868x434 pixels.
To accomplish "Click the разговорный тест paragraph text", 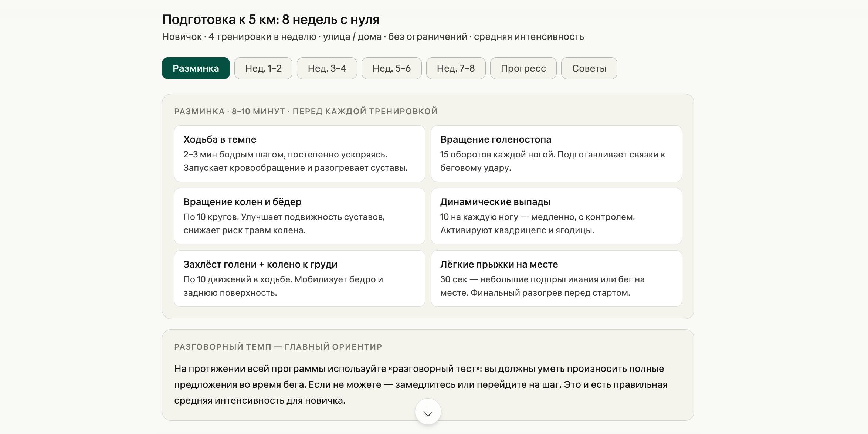I will [421, 384].
